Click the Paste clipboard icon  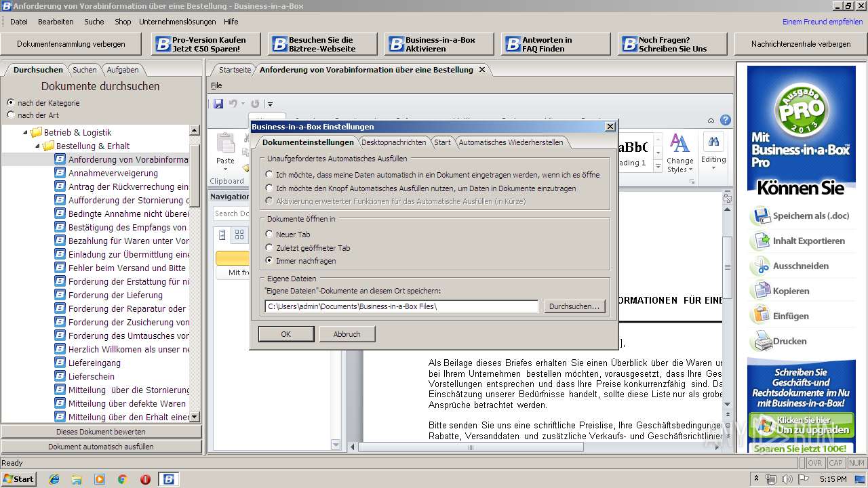tap(225, 144)
